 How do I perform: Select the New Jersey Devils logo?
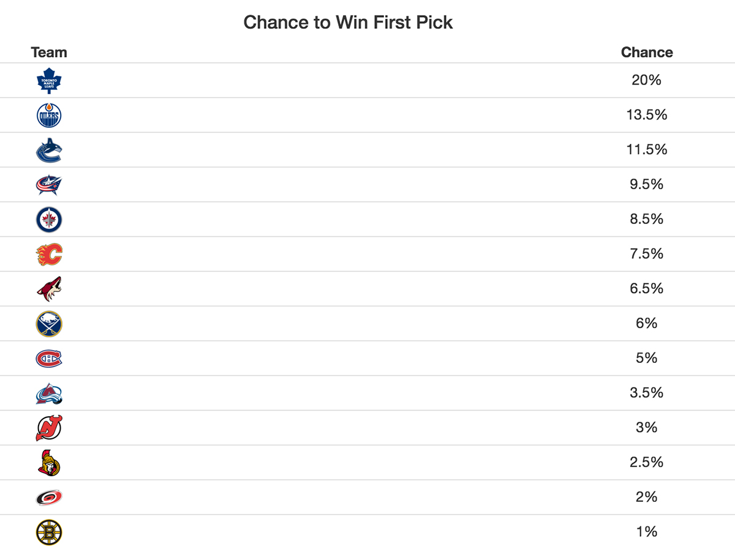click(x=49, y=428)
